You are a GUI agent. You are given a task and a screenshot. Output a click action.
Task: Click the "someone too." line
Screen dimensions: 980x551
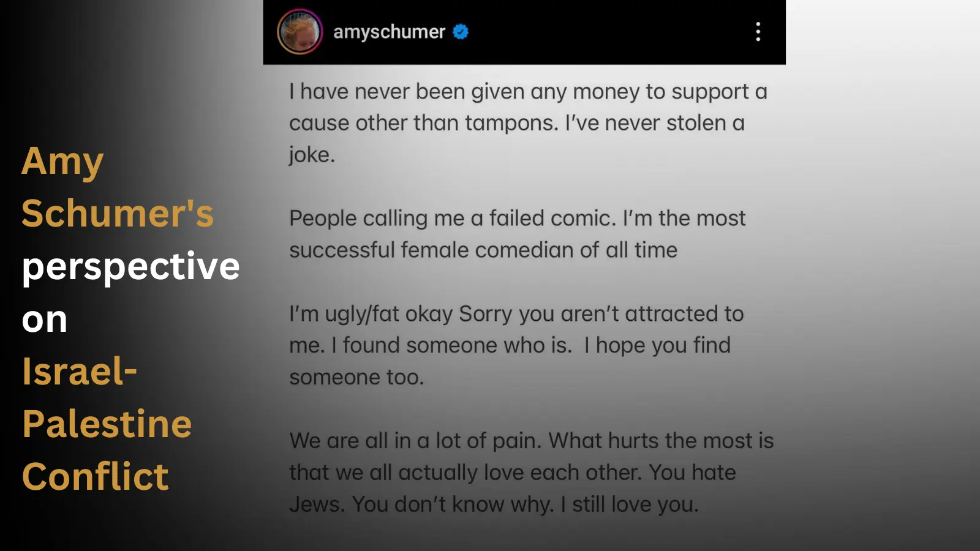point(356,378)
